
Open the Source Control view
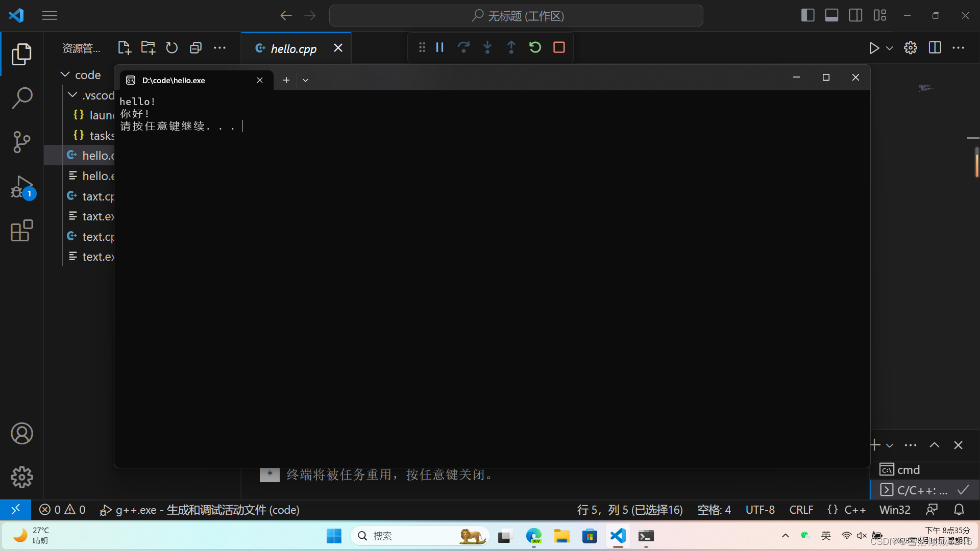tap(21, 142)
